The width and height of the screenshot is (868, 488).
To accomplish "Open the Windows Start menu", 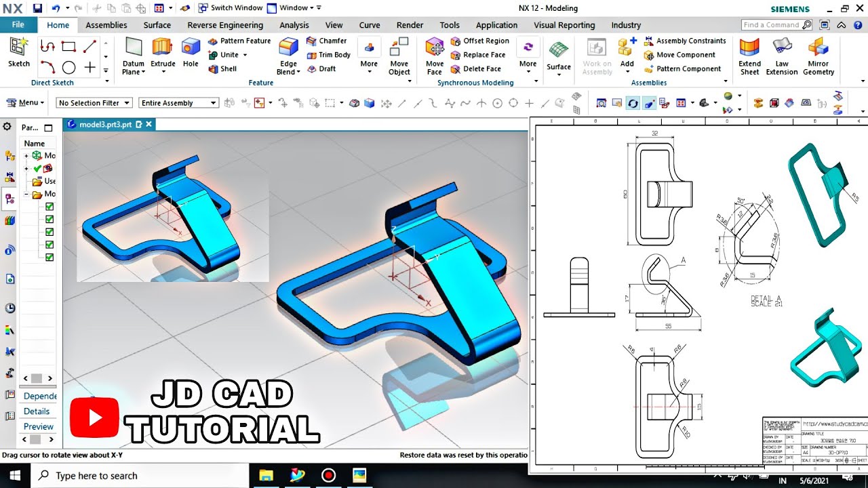I will click(15, 476).
